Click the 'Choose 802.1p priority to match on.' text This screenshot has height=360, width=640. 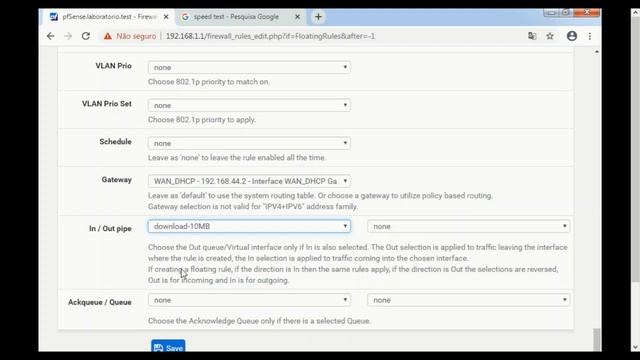(209, 82)
